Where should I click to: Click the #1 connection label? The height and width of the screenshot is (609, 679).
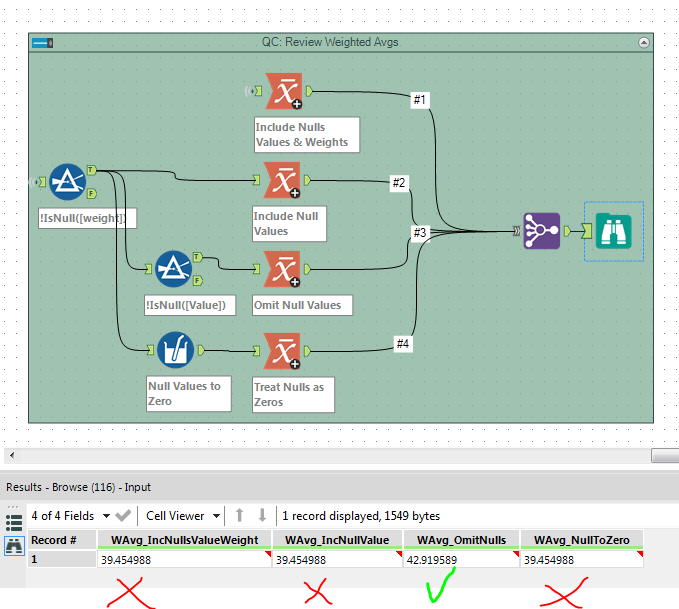420,100
